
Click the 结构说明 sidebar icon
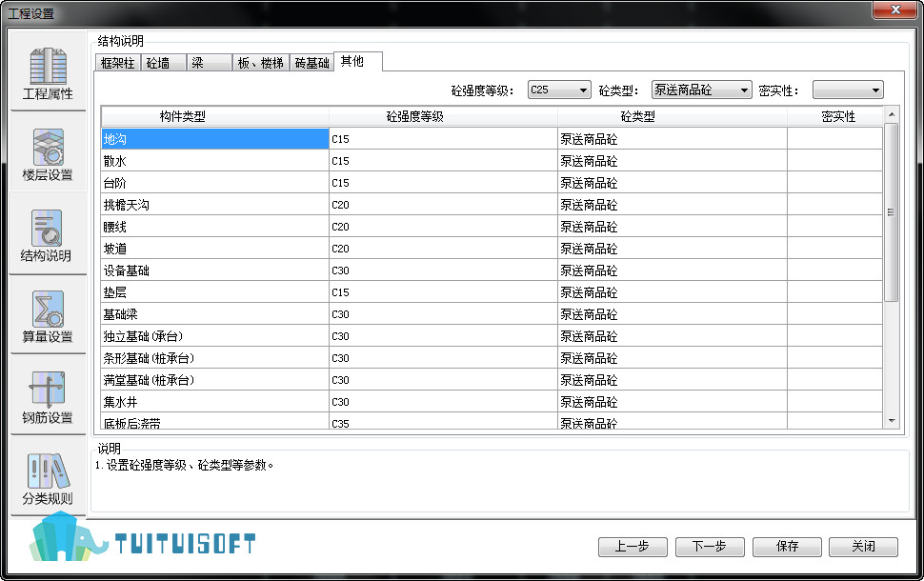click(x=48, y=236)
